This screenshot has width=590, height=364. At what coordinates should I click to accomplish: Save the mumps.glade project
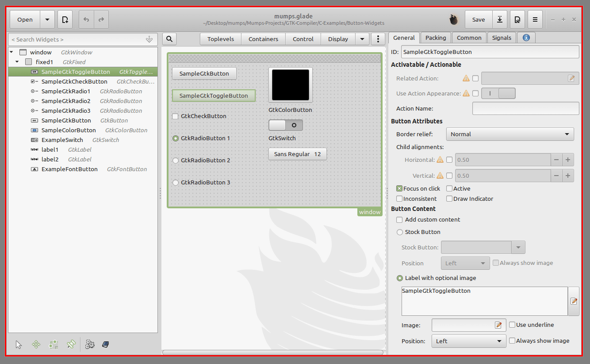pyautogui.click(x=478, y=19)
